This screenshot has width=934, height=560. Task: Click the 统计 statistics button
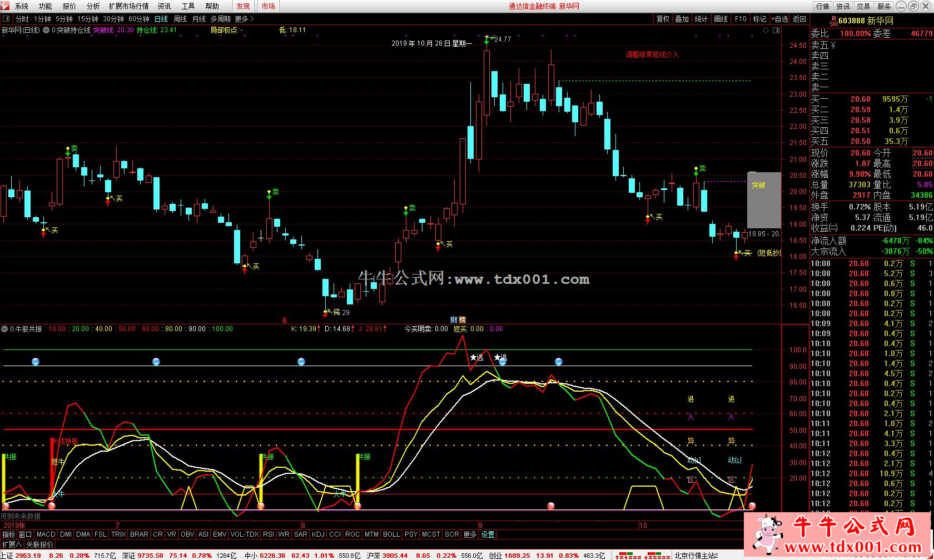[702, 19]
